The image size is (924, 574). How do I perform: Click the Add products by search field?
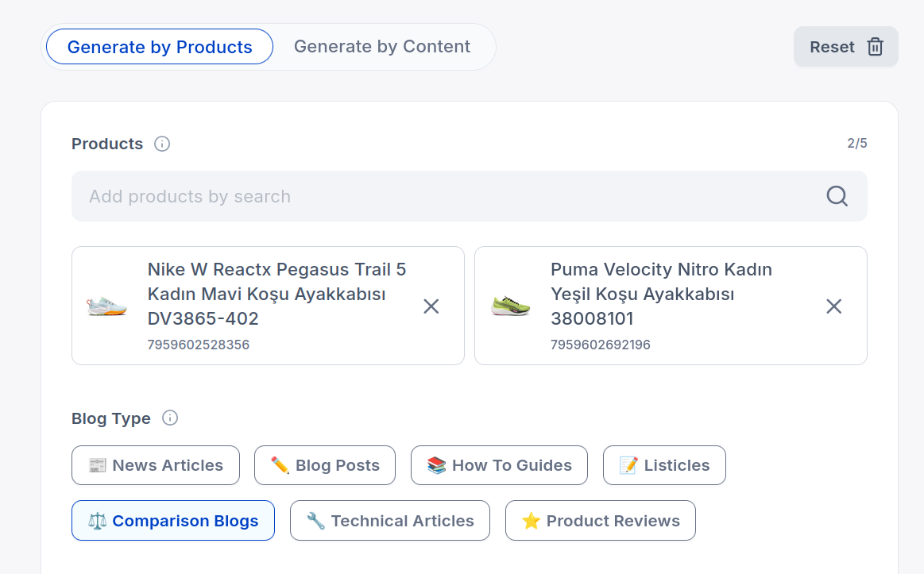pos(469,196)
